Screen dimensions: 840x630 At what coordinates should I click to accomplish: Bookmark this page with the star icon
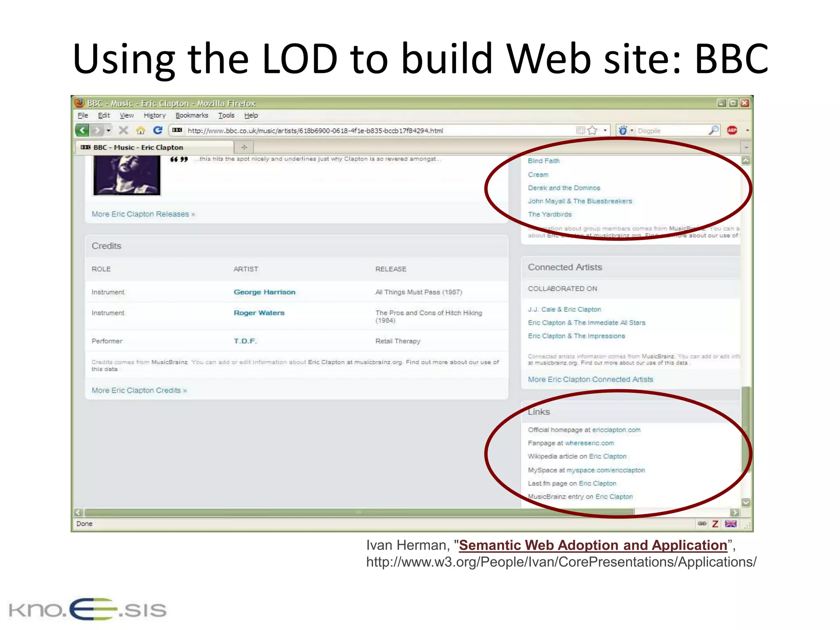point(592,130)
